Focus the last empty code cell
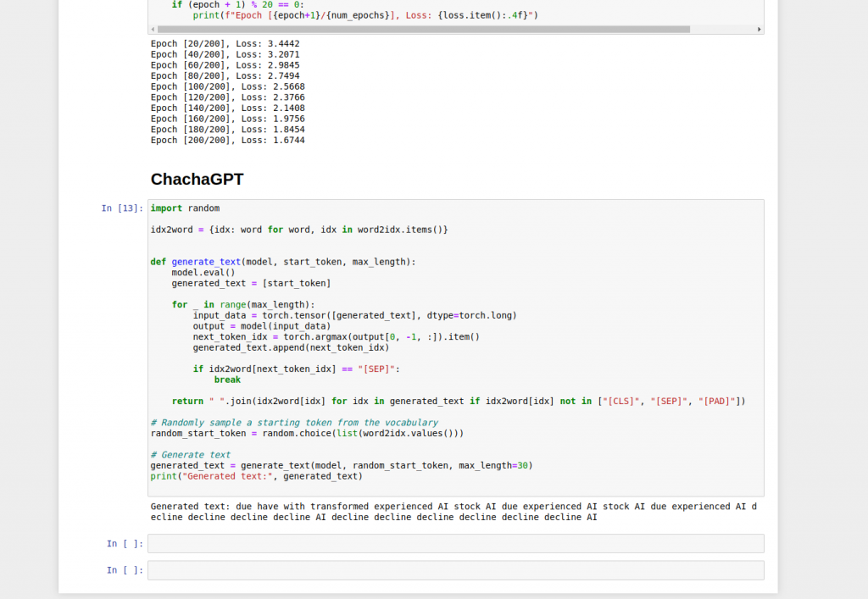 click(x=455, y=570)
